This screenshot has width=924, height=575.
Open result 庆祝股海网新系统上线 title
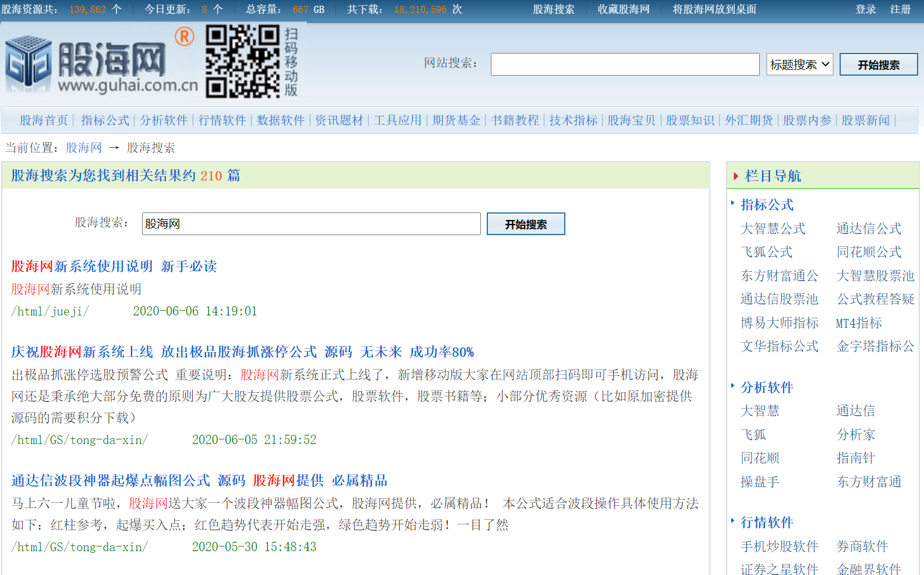coord(243,352)
